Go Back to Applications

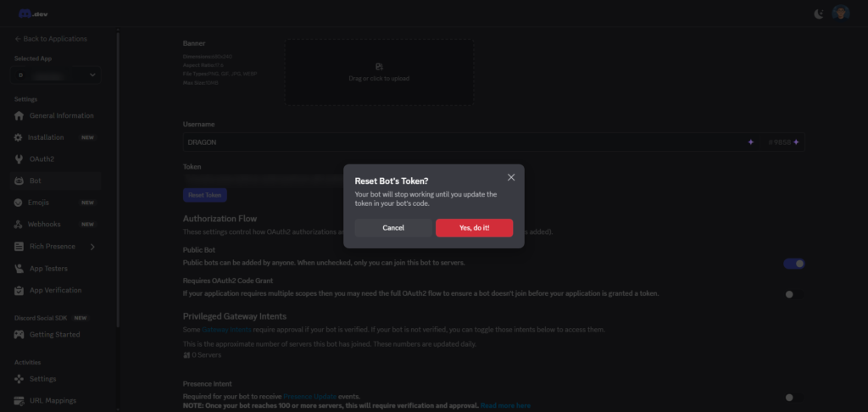click(51, 39)
